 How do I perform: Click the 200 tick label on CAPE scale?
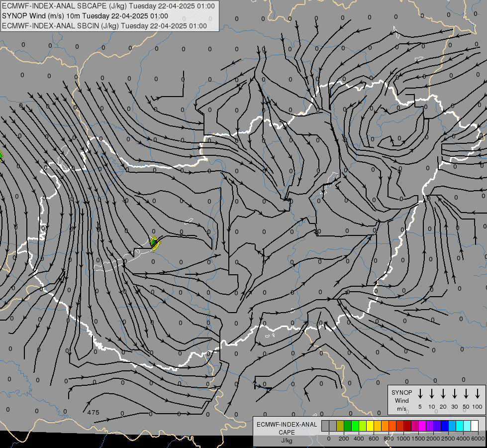click(344, 439)
